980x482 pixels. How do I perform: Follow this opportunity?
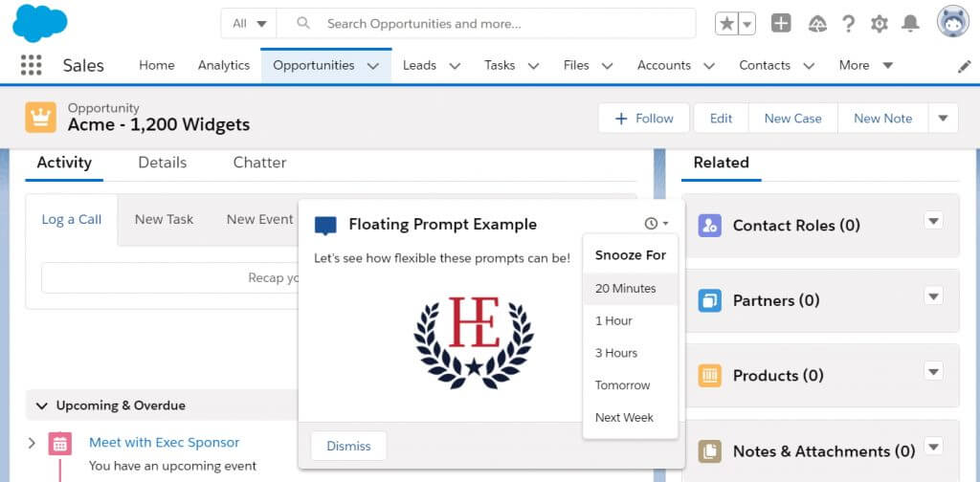click(644, 118)
